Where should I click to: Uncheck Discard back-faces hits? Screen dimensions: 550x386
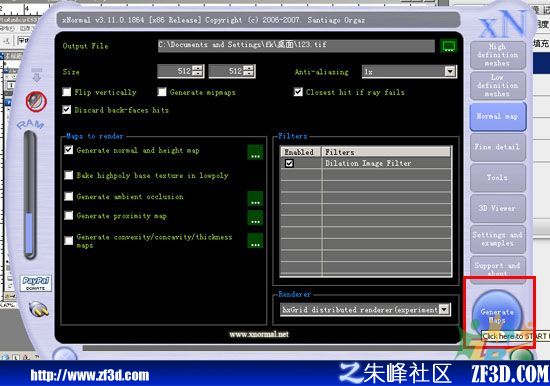click(x=67, y=110)
